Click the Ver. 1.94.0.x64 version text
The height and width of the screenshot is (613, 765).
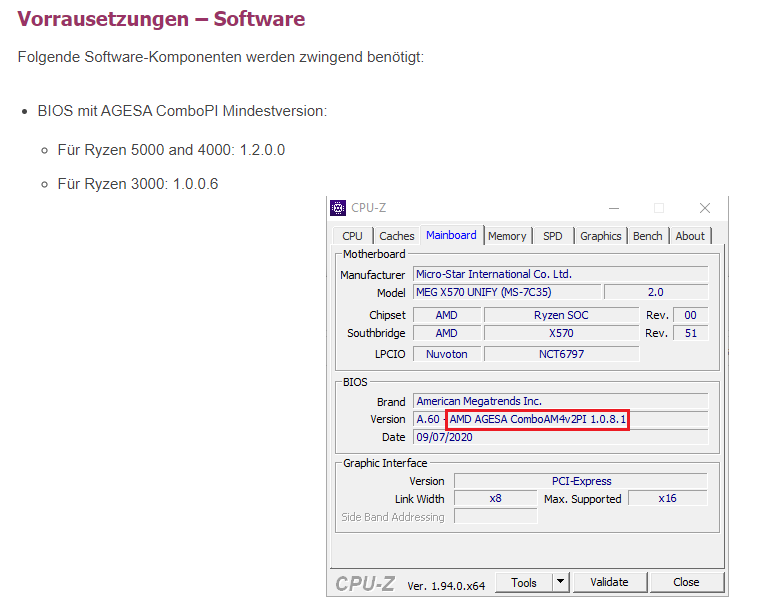tap(446, 586)
